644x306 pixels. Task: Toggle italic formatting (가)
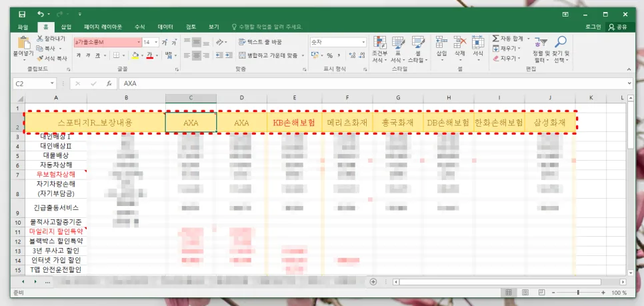tap(88, 55)
